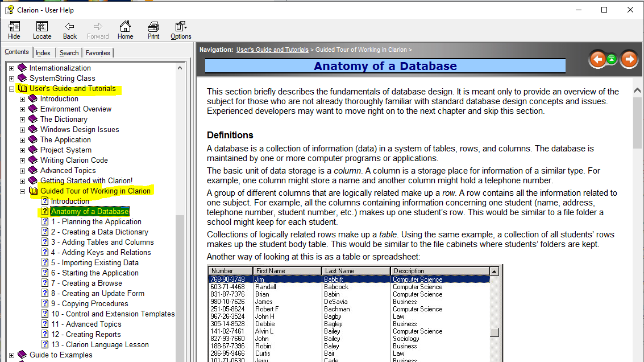Click the content pane scroll-up arrow
The height and width of the screenshot is (362, 644).
pyautogui.click(x=637, y=90)
